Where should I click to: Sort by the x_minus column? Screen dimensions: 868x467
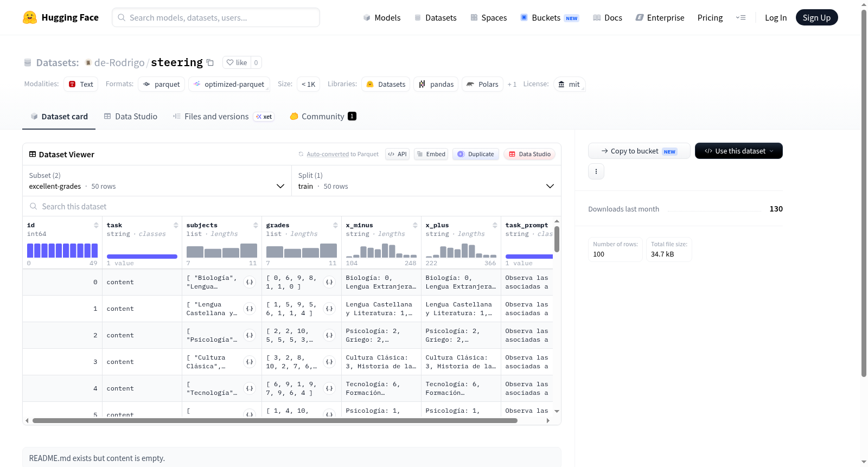click(415, 225)
